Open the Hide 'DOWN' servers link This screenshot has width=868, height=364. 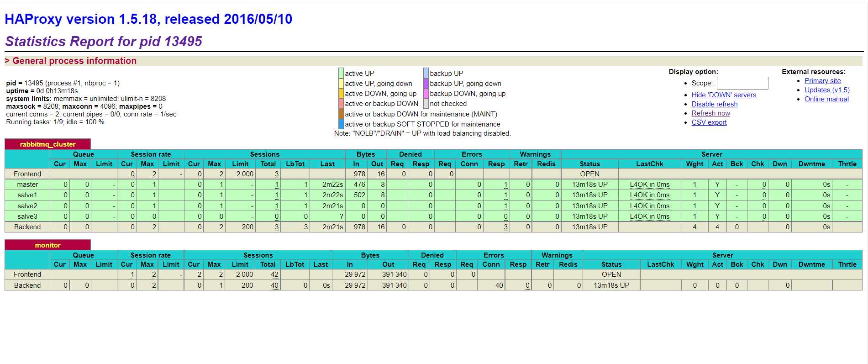[724, 95]
